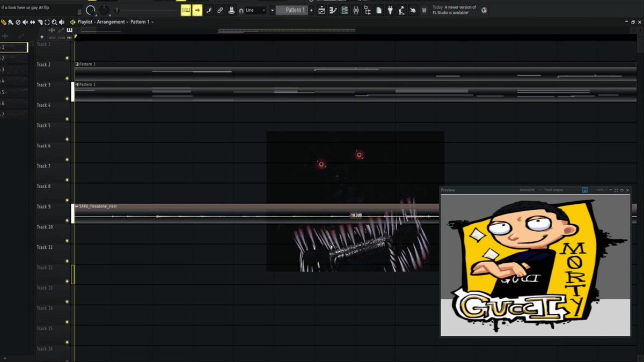Toggle the stamp multilink button
This screenshot has height=362, width=644.
point(231,10)
